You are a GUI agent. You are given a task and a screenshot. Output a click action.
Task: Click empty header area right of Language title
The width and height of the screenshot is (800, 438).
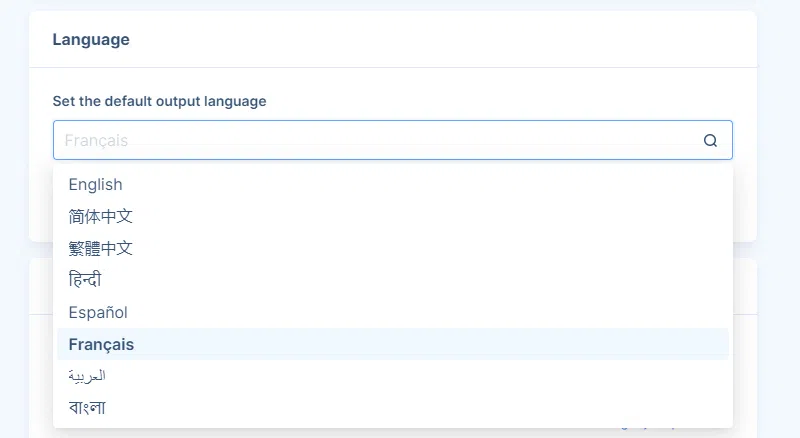tap(450, 40)
